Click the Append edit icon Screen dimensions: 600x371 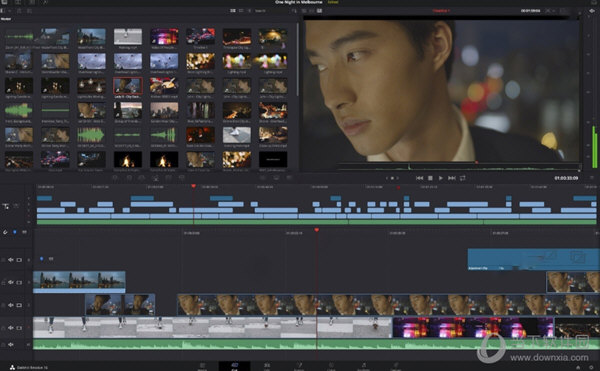point(129,178)
